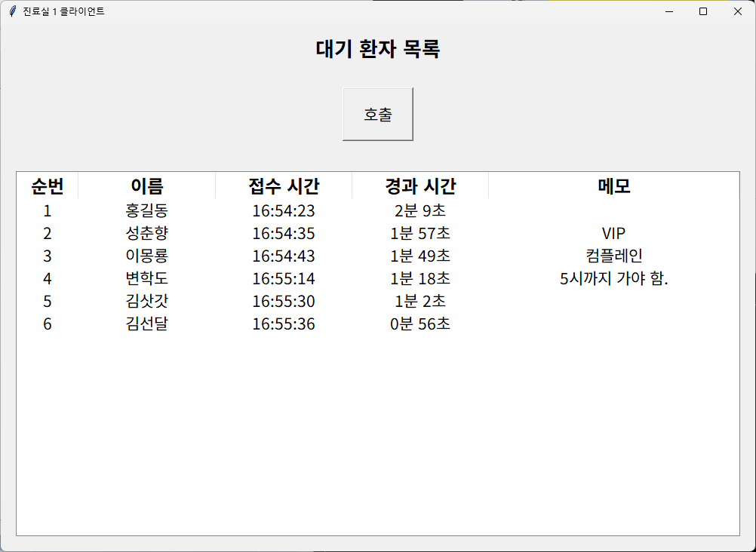The width and height of the screenshot is (756, 552).
Task: Click the 순번 column header
Action: point(48,186)
